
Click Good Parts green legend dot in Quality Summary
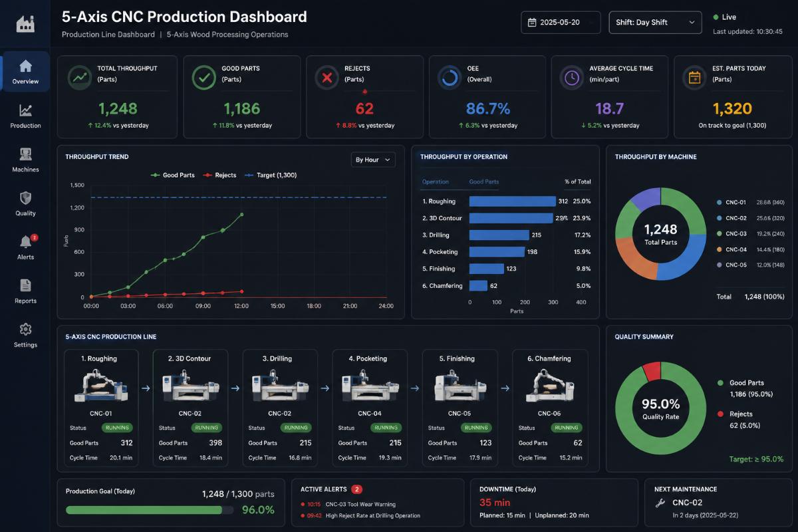tap(721, 383)
